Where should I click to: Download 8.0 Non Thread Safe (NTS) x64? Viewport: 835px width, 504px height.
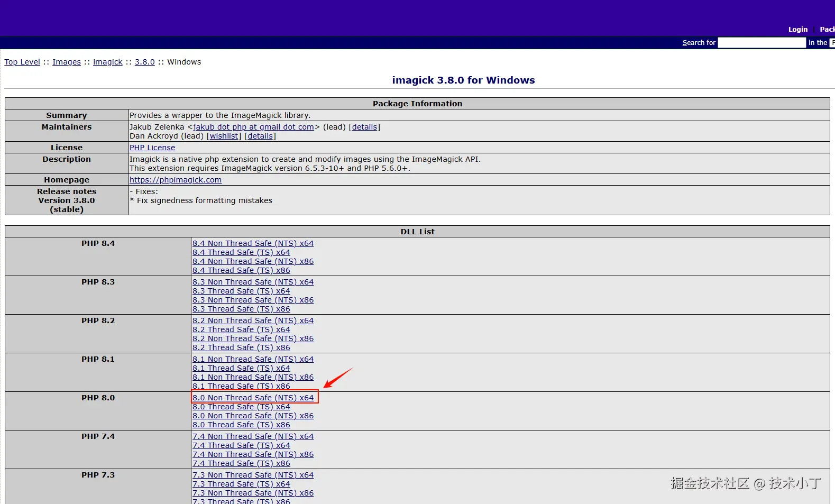pos(253,398)
